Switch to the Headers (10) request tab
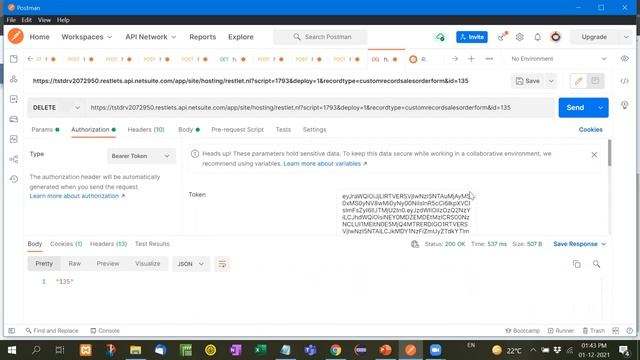This screenshot has width=640, height=360. click(146, 129)
